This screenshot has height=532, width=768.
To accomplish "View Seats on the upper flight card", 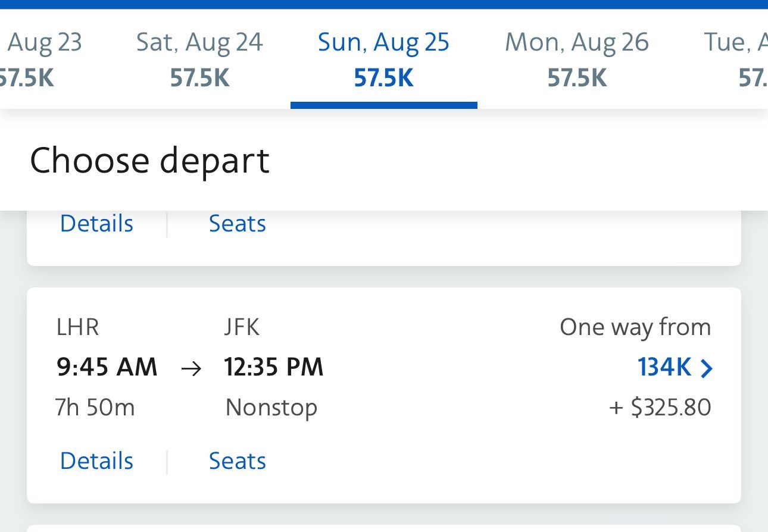I will tap(237, 224).
